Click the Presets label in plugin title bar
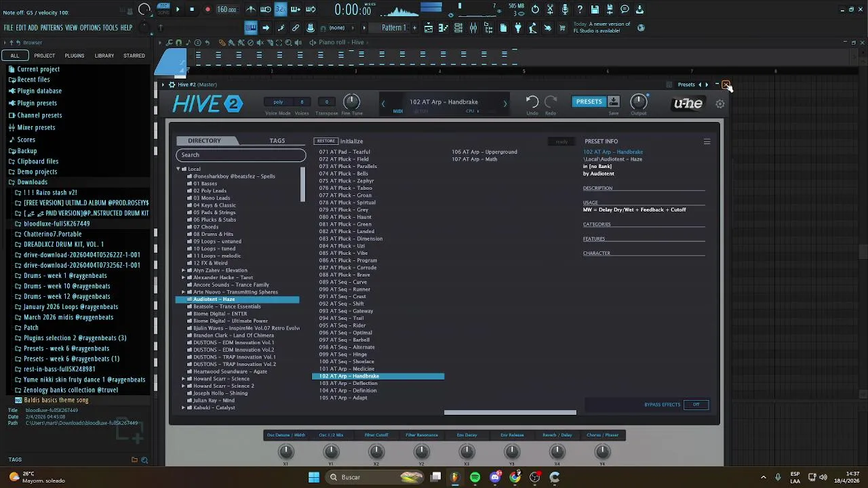 [x=686, y=85]
